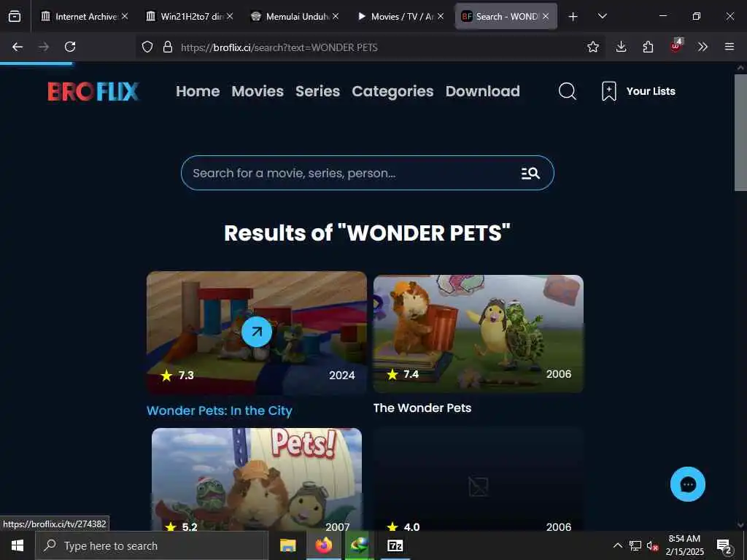Open Your Lists link

click(651, 91)
